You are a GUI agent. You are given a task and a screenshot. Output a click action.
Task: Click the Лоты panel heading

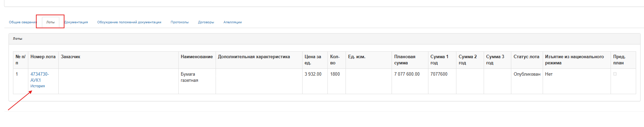tap(18, 39)
